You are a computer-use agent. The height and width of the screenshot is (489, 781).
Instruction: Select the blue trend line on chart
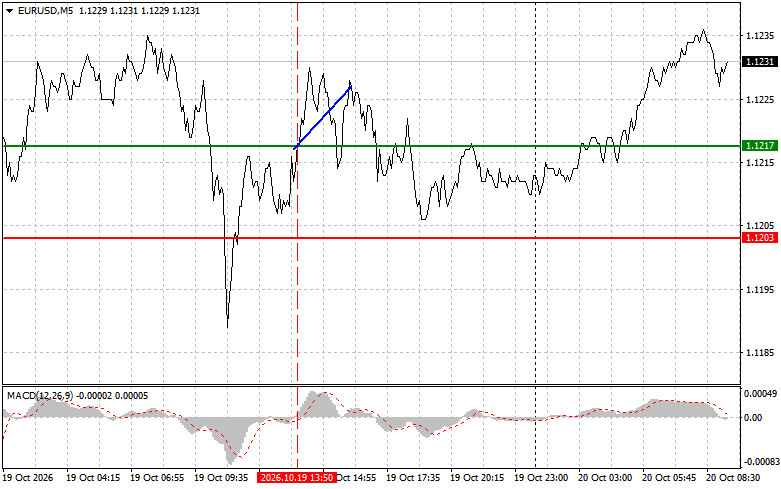click(323, 118)
